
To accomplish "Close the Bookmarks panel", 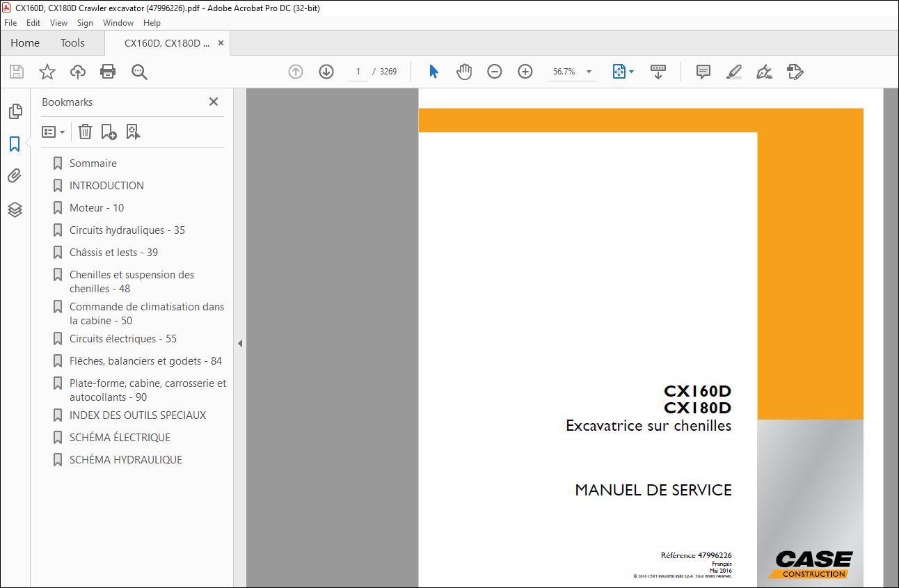I will (214, 102).
